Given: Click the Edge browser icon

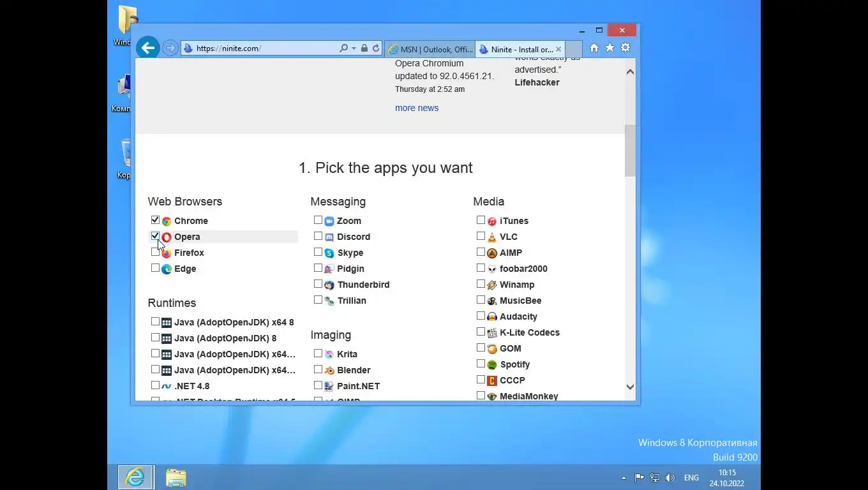Looking at the screenshot, I should 167,269.
